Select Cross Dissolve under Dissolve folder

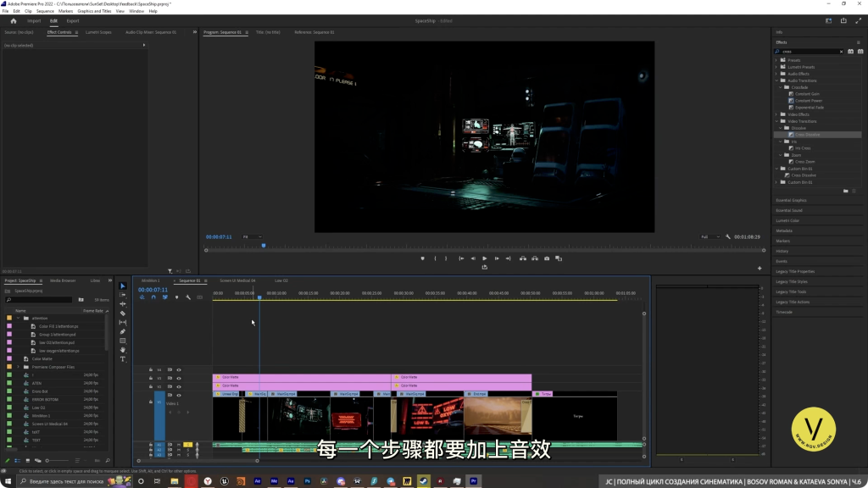807,135
